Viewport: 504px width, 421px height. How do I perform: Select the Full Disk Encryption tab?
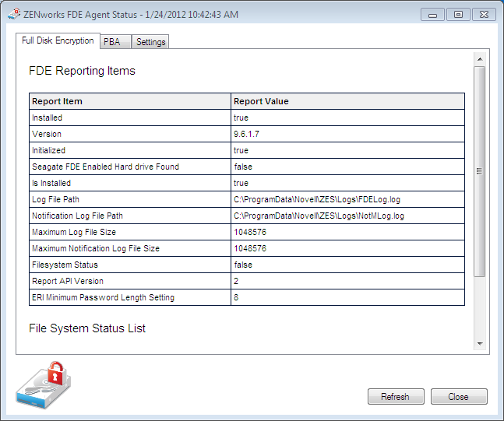click(x=58, y=40)
